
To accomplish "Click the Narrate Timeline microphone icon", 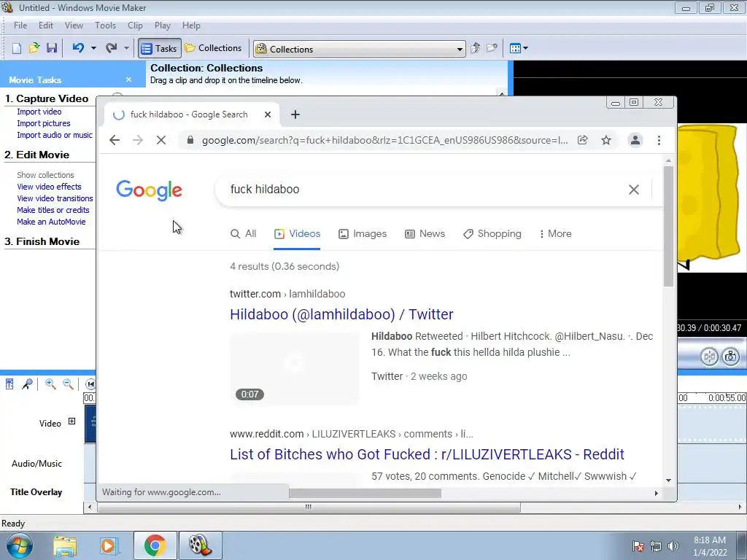I will [27, 384].
